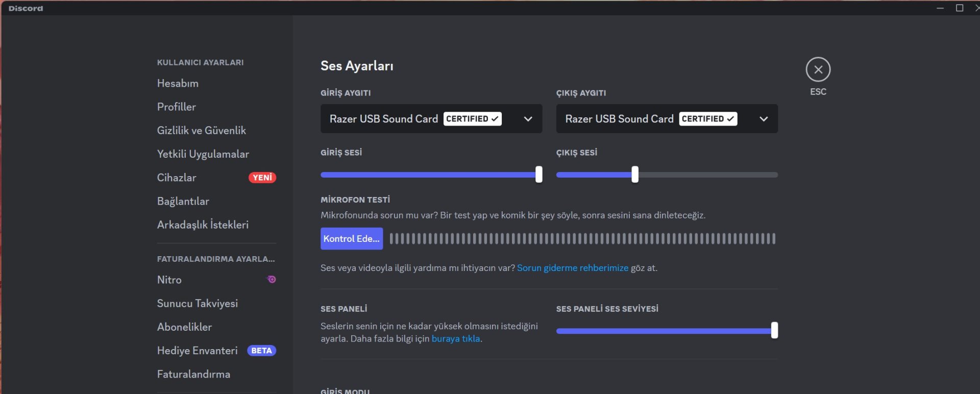Minimize the Discord window
The width and height of the screenshot is (980, 394).
pos(940,8)
